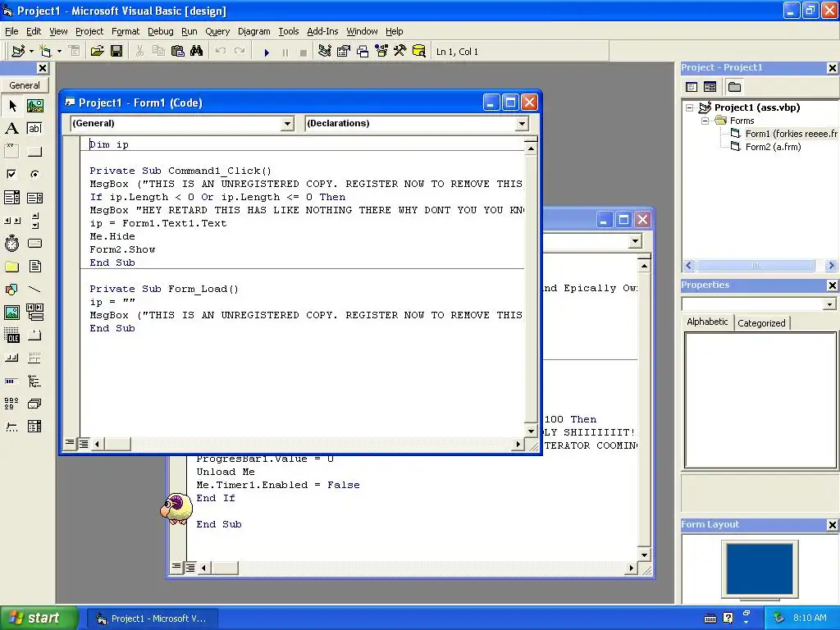Save the project with the floppy icon
This screenshot has height=630, width=840.
[116, 52]
